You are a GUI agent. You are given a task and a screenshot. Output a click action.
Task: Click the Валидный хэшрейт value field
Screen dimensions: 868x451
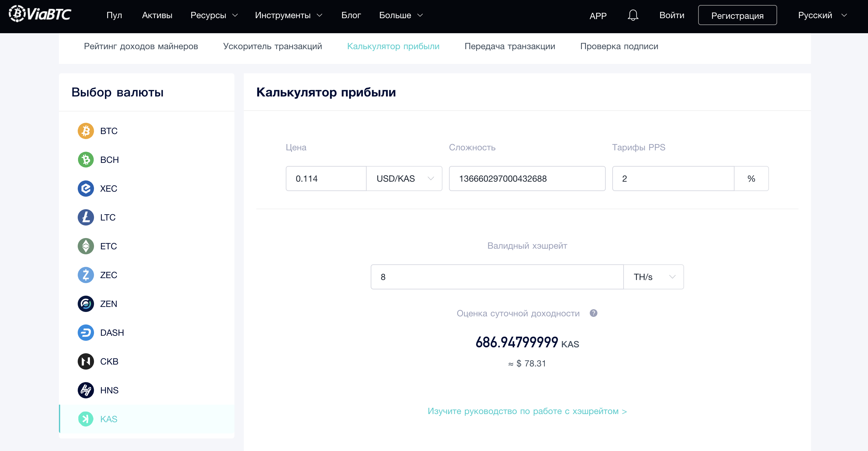point(497,277)
